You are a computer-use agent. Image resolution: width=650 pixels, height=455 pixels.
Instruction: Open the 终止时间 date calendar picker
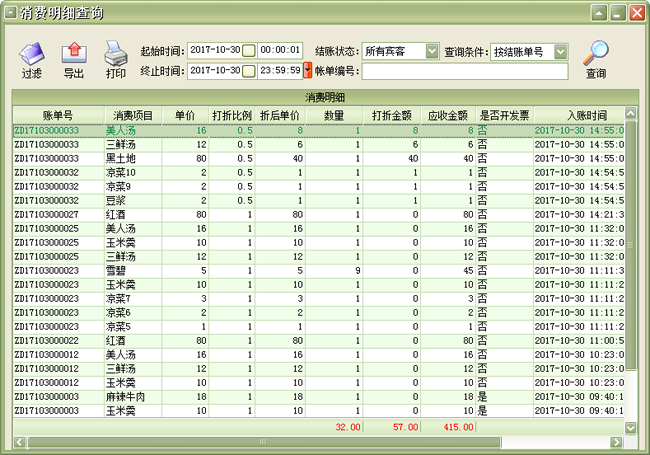(249, 70)
